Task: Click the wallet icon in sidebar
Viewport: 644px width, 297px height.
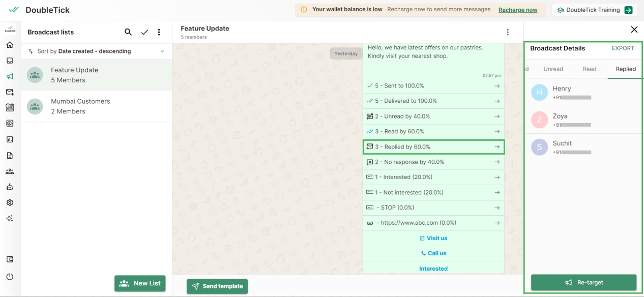Action: (x=10, y=259)
